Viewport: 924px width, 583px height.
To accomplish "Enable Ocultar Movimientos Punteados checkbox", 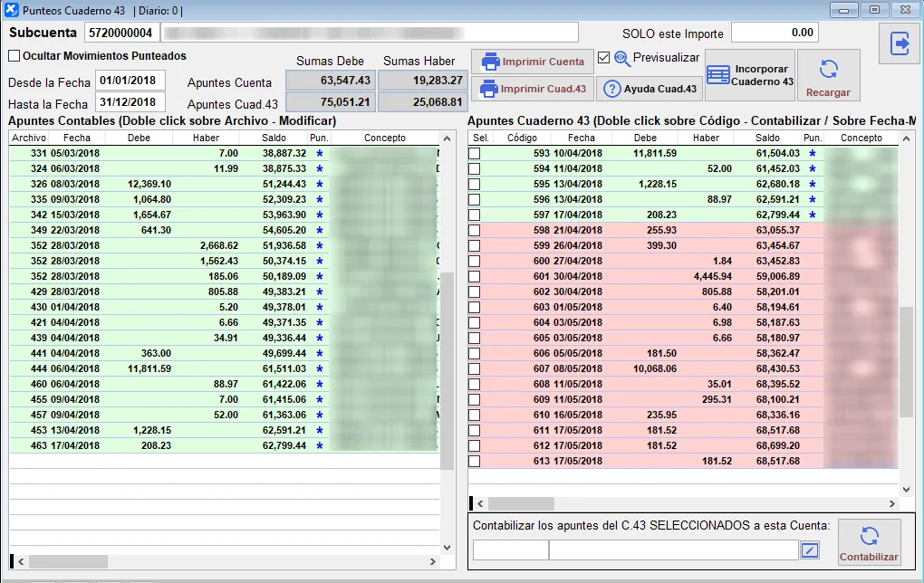I will pyautogui.click(x=14, y=55).
